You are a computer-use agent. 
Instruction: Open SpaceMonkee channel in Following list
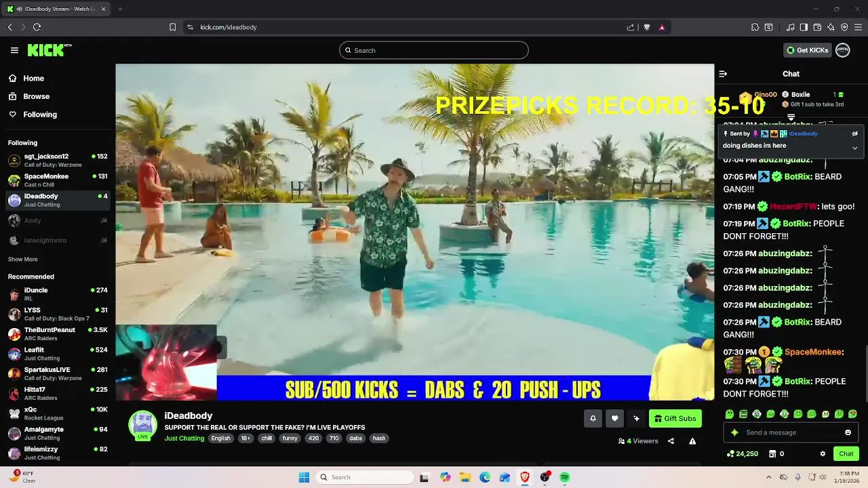click(x=58, y=180)
